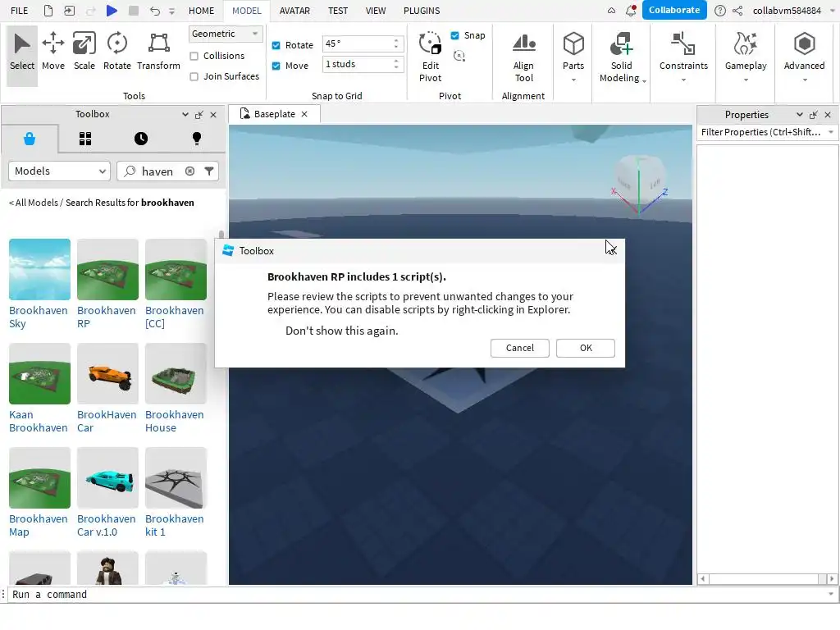Switch to the TEST tab
The image size is (840, 630).
(338, 10)
